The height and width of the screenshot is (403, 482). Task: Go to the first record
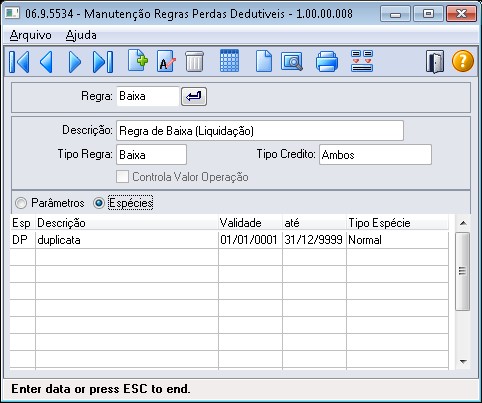click(19, 62)
